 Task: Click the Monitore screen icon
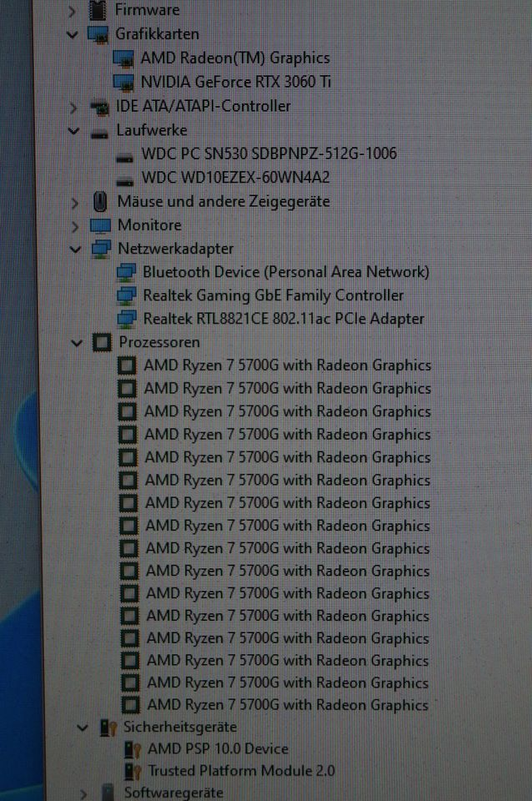pos(100,226)
